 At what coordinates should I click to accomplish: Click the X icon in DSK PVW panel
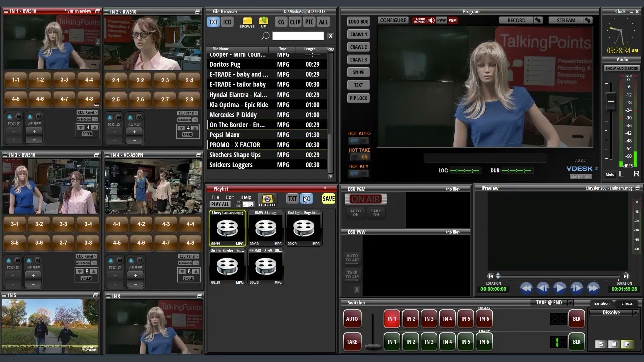[357, 290]
